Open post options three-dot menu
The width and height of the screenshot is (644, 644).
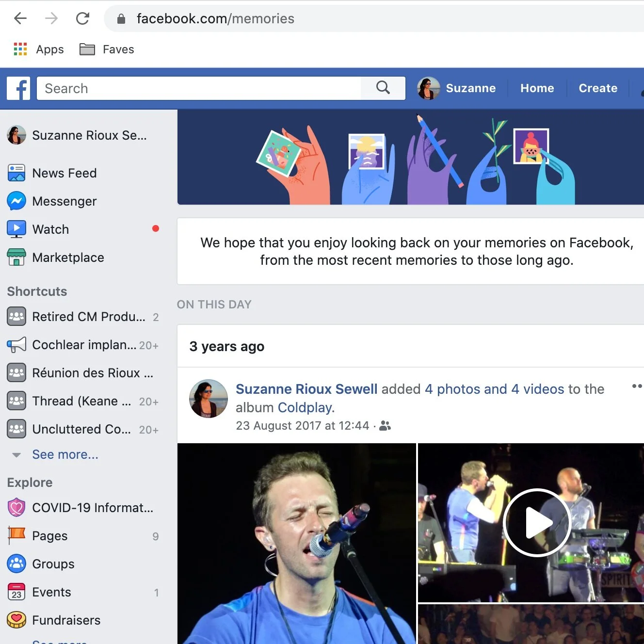pyautogui.click(x=637, y=386)
